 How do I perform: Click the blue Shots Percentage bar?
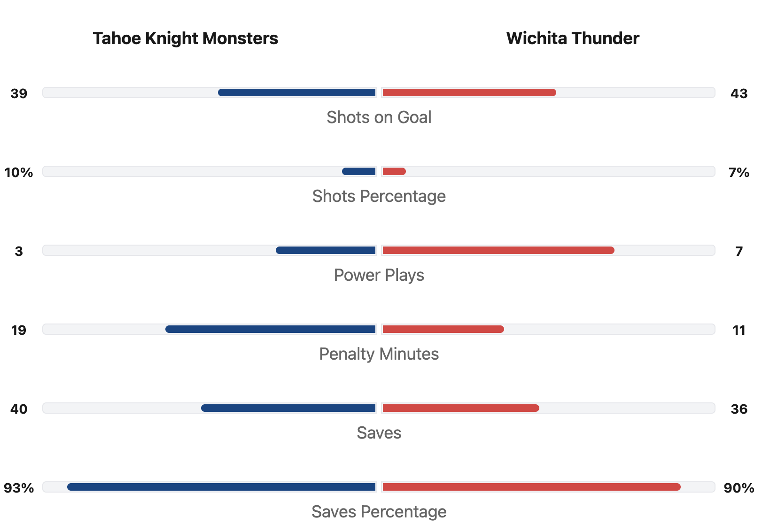point(359,171)
